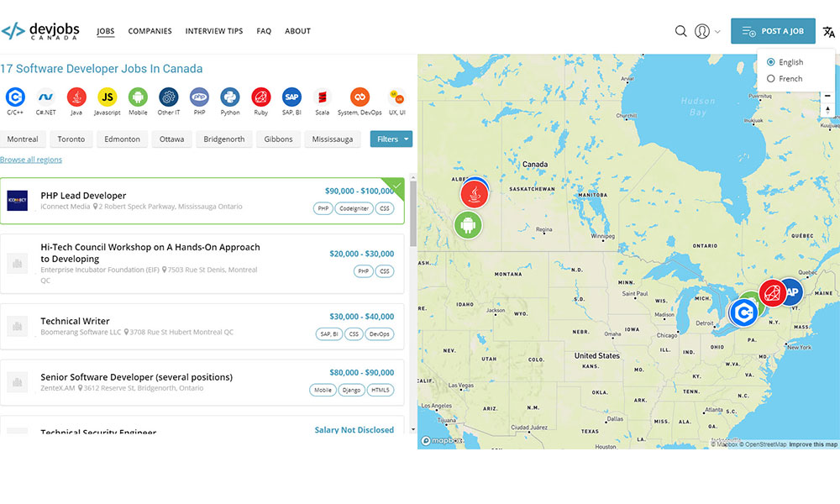The height and width of the screenshot is (504, 840).
Task: Zoom out the map
Action: [827, 96]
